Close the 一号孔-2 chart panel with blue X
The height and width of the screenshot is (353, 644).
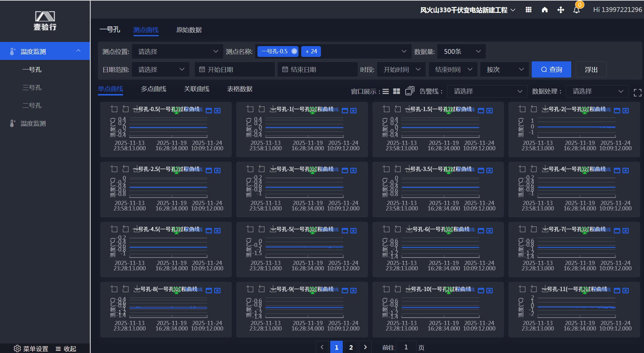[x=625, y=111]
